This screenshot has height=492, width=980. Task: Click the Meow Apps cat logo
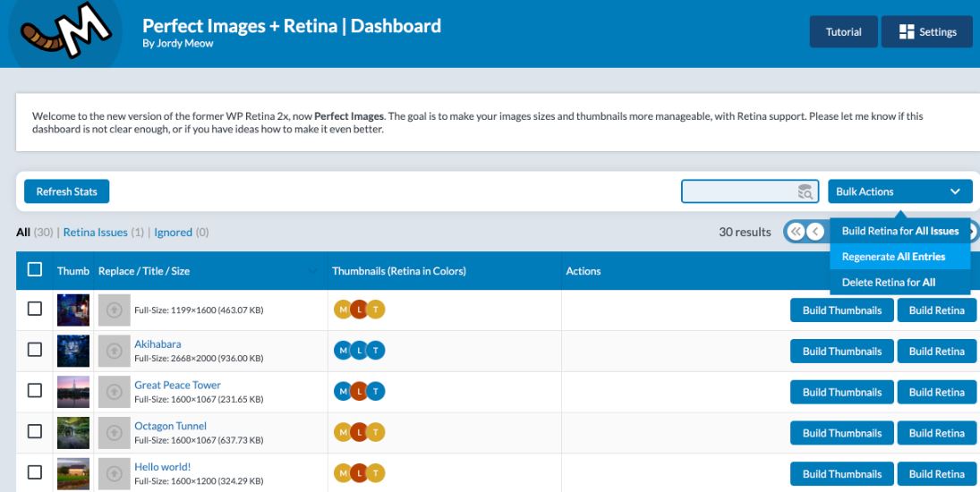click(65, 30)
